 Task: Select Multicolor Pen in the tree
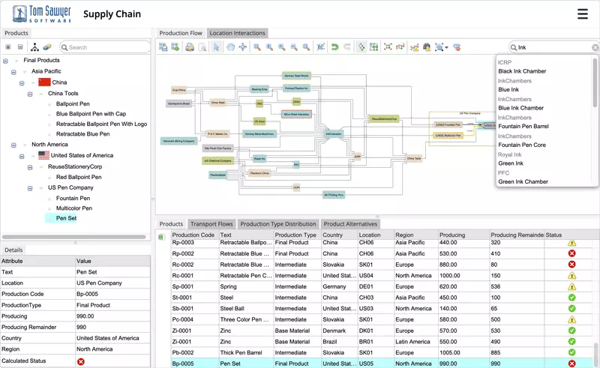point(74,208)
